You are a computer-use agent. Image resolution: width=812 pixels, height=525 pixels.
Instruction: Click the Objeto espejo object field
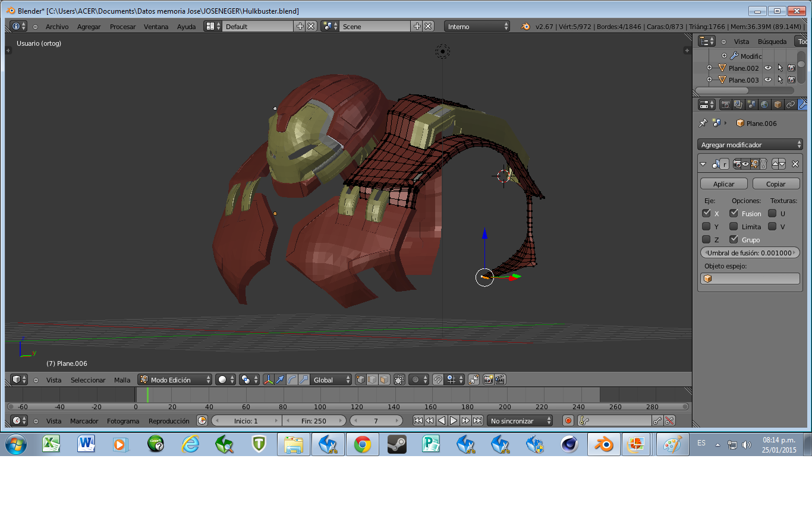click(750, 279)
